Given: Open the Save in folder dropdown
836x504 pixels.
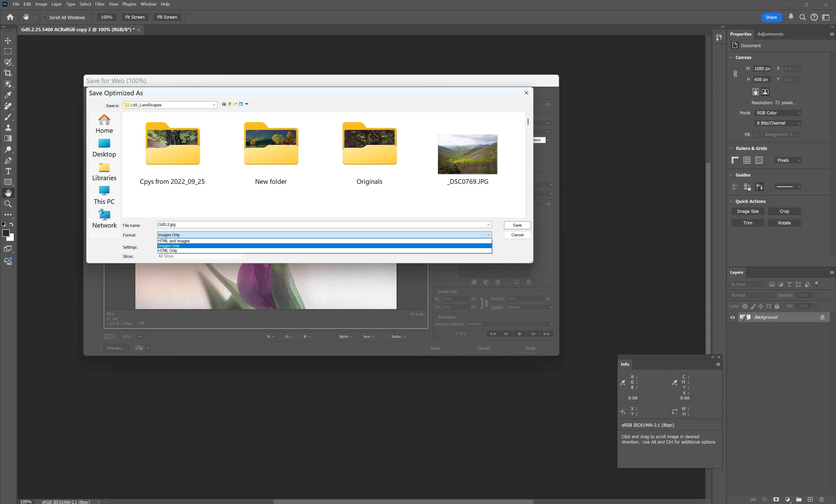Looking at the screenshot, I should pos(214,105).
